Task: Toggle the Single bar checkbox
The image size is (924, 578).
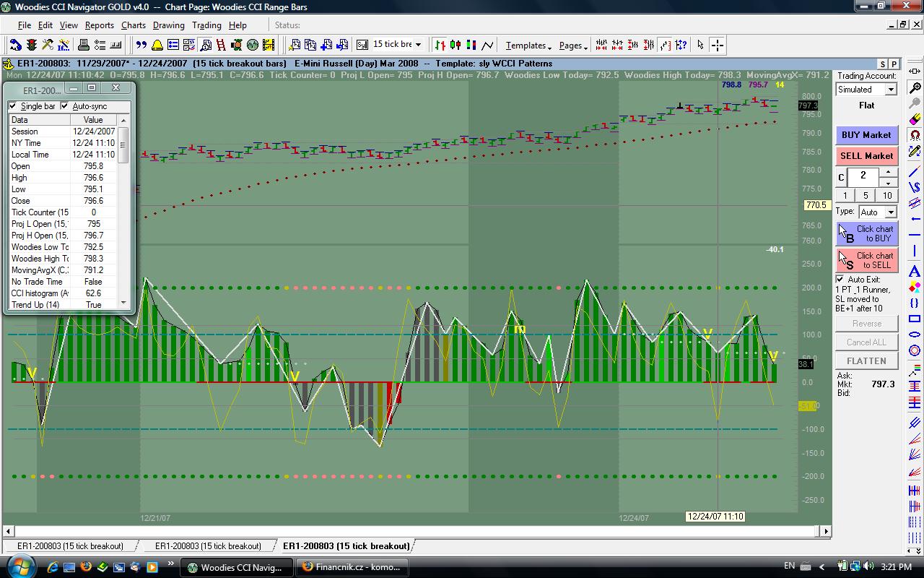Action: pyautogui.click(x=13, y=106)
